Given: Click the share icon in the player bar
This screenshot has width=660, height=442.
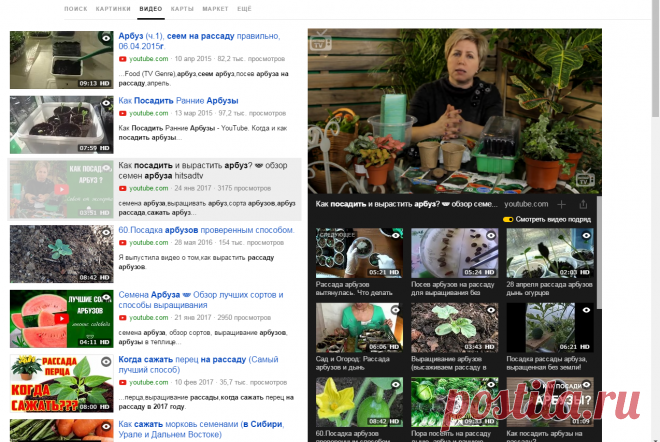Looking at the screenshot, I should coord(583,204).
